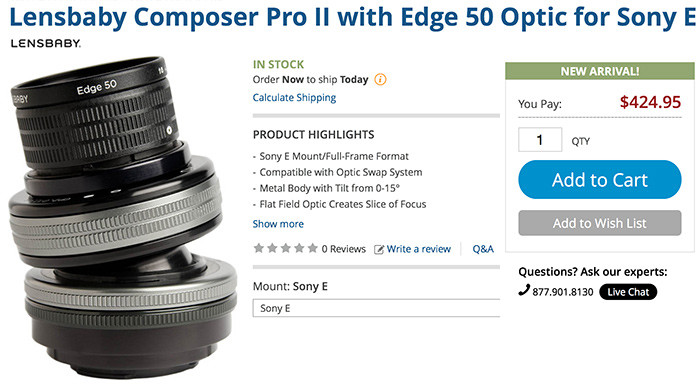Click the quantity input field
Viewport: 700px width, 384px height.
[540, 140]
